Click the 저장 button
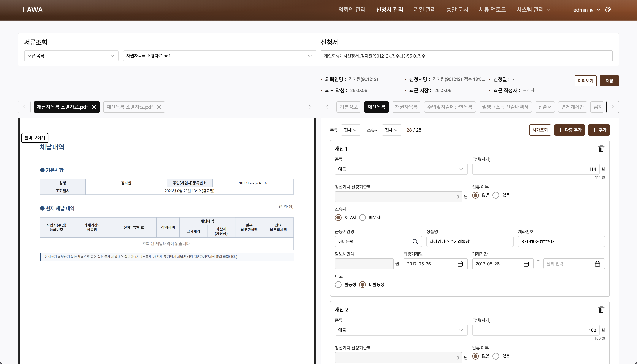The height and width of the screenshot is (364, 637). (x=609, y=81)
